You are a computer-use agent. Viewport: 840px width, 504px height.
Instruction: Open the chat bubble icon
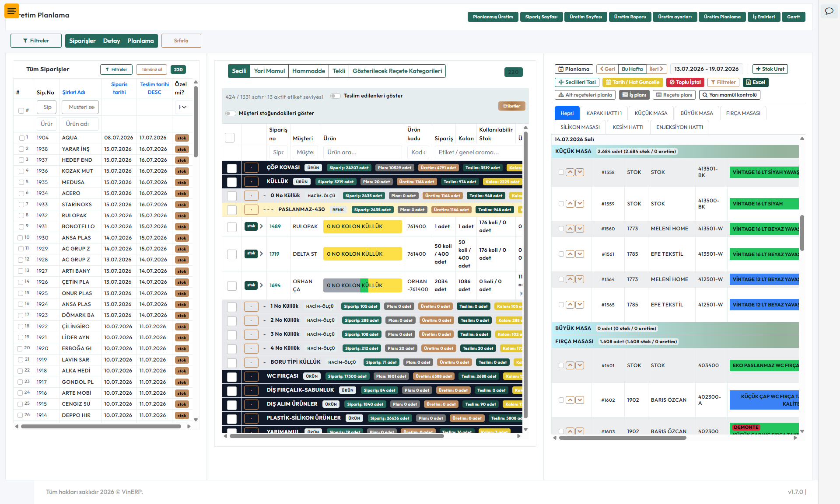point(829,11)
